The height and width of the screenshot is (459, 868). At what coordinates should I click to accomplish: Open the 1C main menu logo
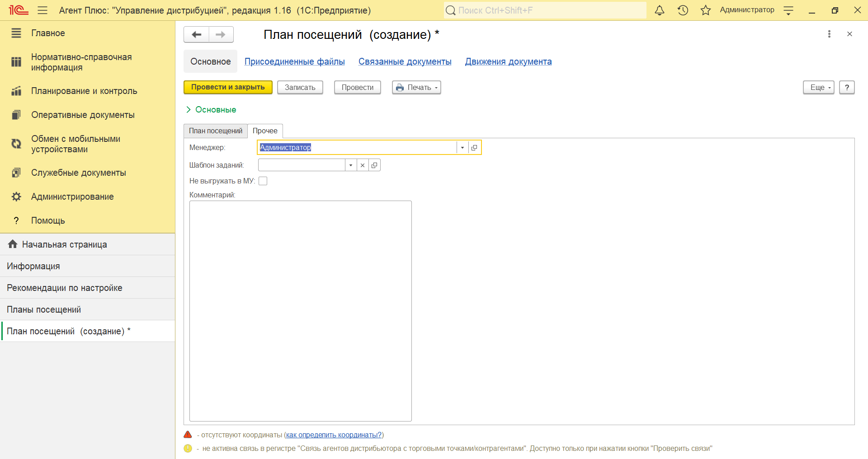19,10
